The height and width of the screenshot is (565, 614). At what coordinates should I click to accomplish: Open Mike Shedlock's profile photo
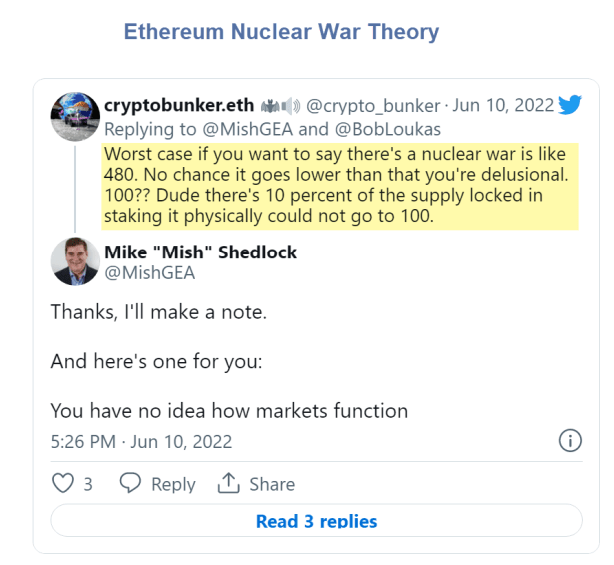pos(75,262)
